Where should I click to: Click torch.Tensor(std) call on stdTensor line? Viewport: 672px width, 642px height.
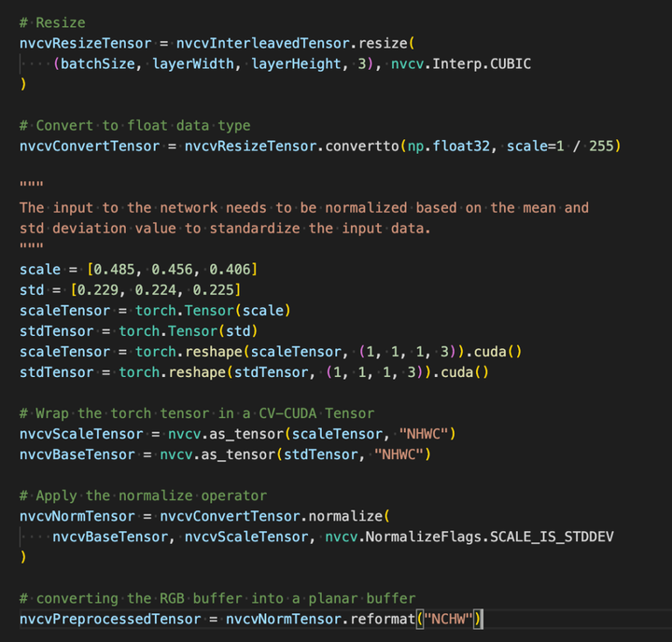tap(189, 331)
